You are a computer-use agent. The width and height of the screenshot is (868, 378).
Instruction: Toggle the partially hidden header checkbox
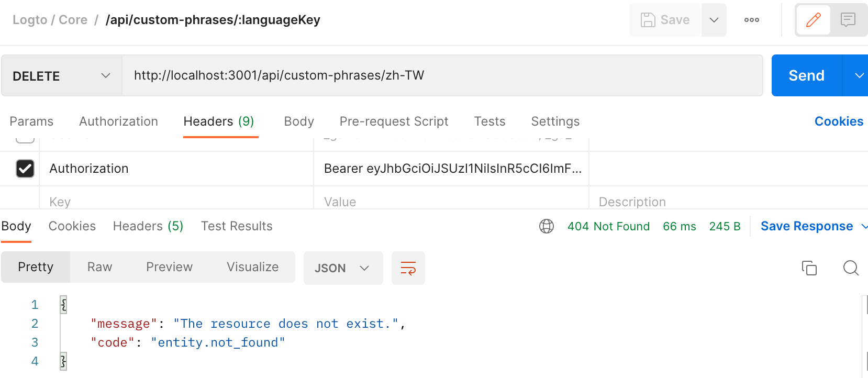pyautogui.click(x=25, y=139)
